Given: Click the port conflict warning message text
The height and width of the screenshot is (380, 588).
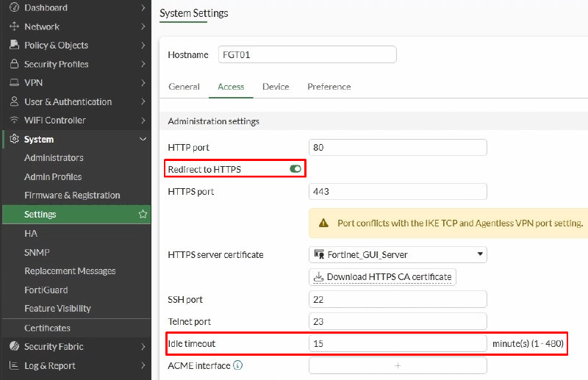Looking at the screenshot, I should (460, 223).
